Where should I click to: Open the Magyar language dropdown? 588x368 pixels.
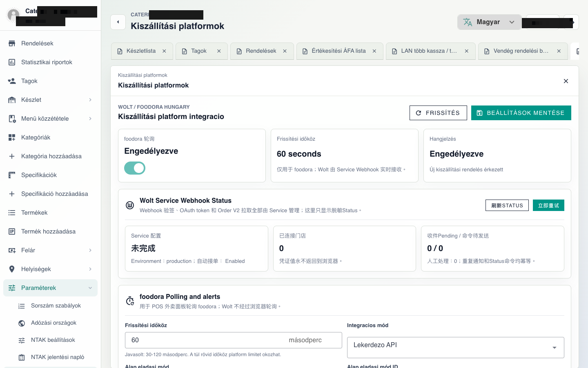(489, 22)
